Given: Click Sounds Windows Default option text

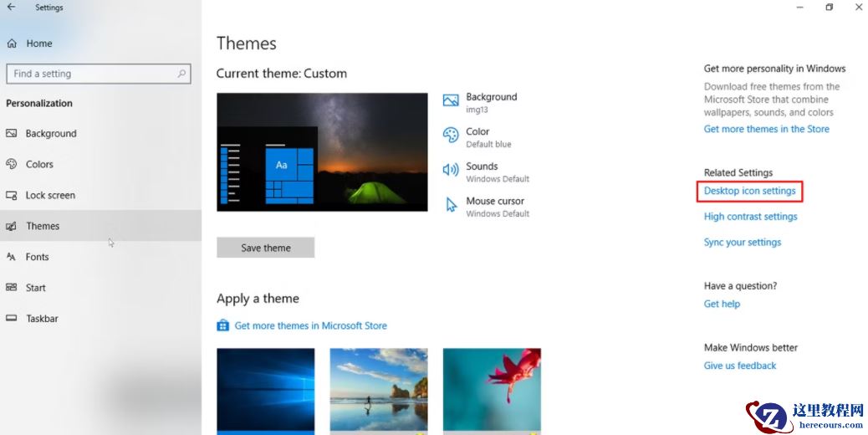Looking at the screenshot, I should tap(497, 172).
